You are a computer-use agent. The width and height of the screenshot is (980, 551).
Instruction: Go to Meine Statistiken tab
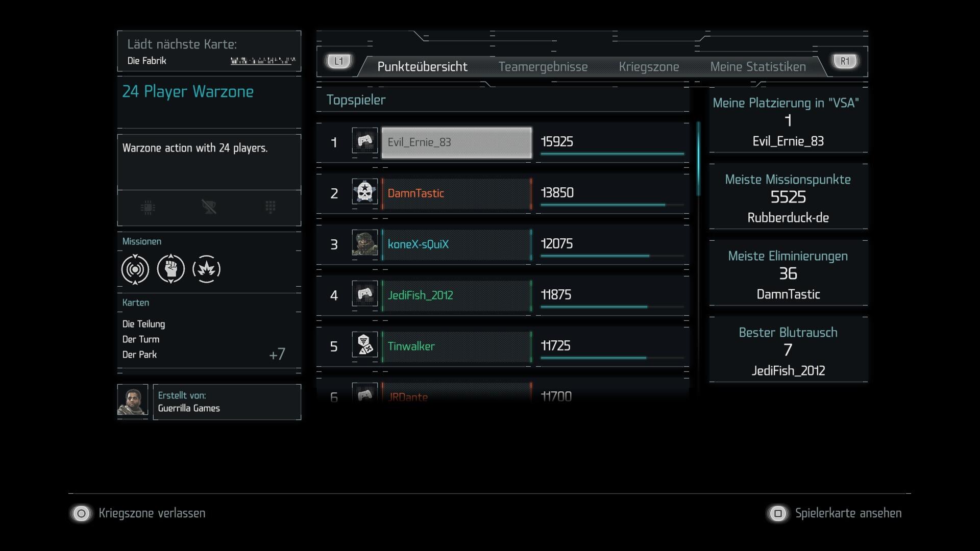click(758, 67)
